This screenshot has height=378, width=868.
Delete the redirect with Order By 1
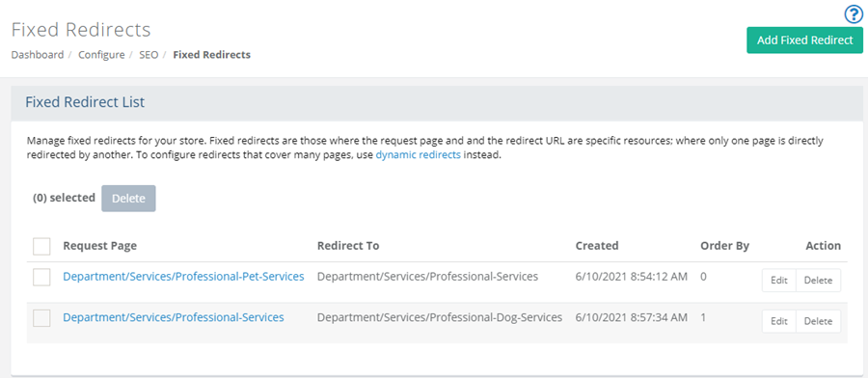tap(818, 321)
